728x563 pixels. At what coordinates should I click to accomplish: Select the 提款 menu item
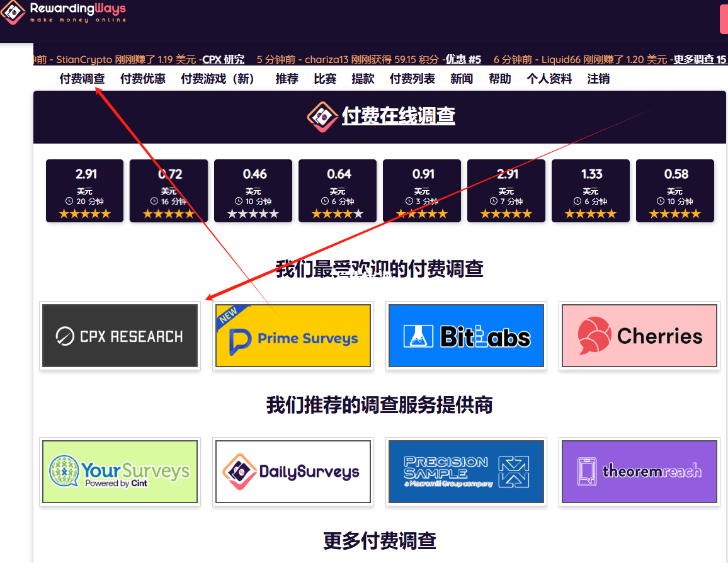[x=363, y=79]
